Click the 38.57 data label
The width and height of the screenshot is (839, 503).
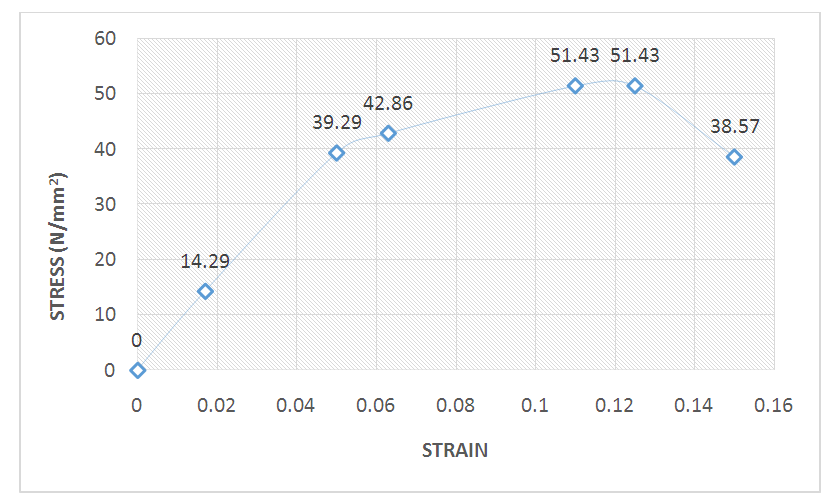coord(735,128)
